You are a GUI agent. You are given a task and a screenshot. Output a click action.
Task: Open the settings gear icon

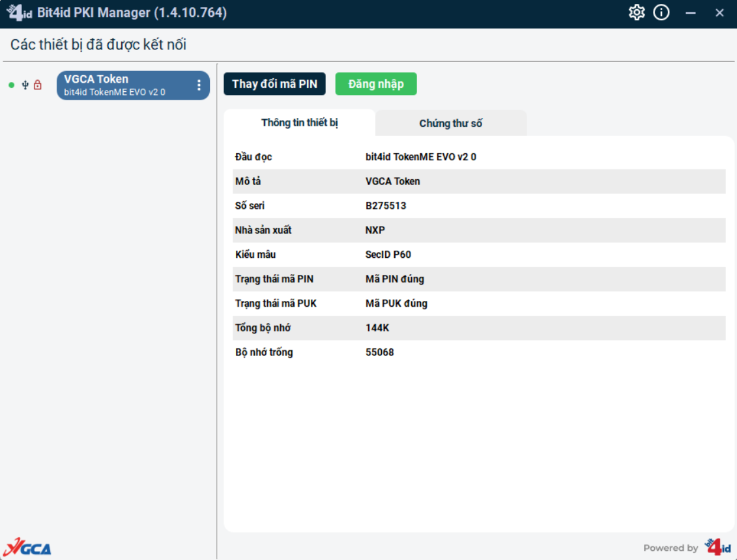pos(637,12)
